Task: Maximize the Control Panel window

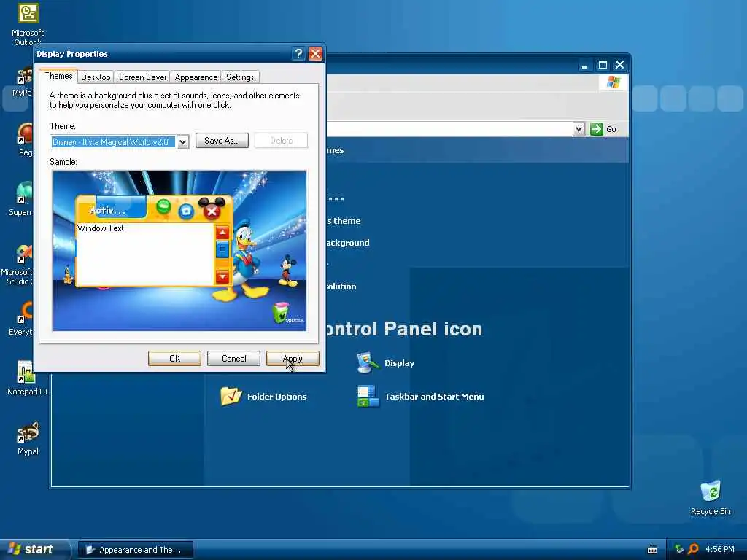Action: [602, 65]
